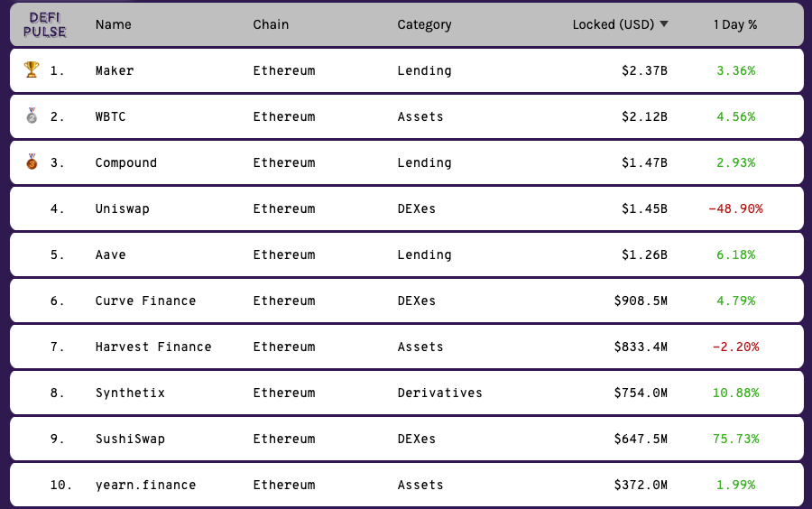The height and width of the screenshot is (509, 812).
Task: Sort by the Category column header
Action: coord(424,25)
